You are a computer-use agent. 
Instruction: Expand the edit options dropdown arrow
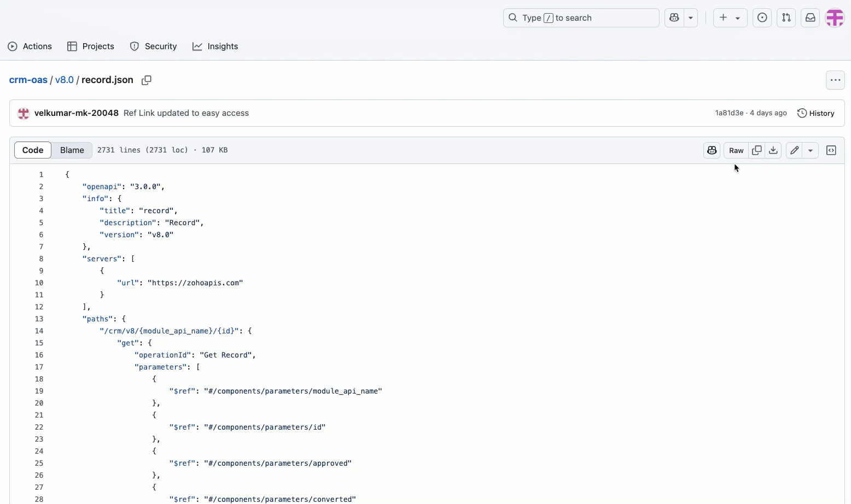click(x=811, y=150)
